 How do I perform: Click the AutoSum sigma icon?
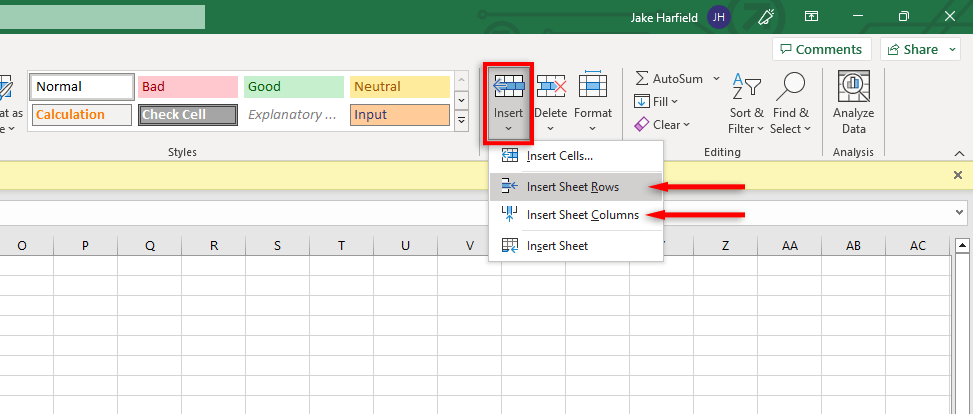(x=642, y=78)
